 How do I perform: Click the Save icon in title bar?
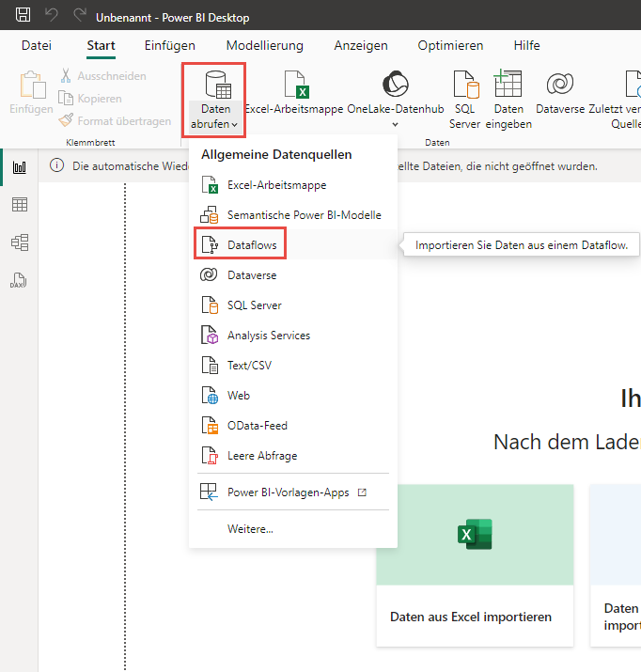point(23,15)
